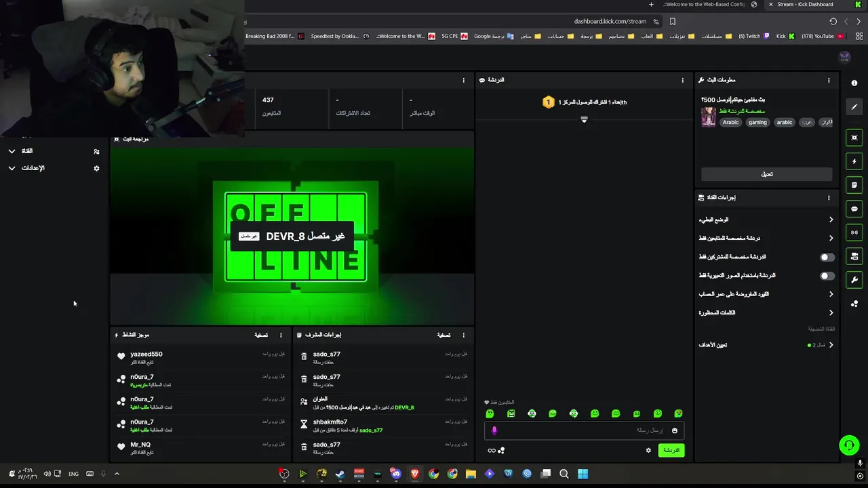Open the options menu of إجراءات القناة panel
868x488 pixels.
(829, 198)
